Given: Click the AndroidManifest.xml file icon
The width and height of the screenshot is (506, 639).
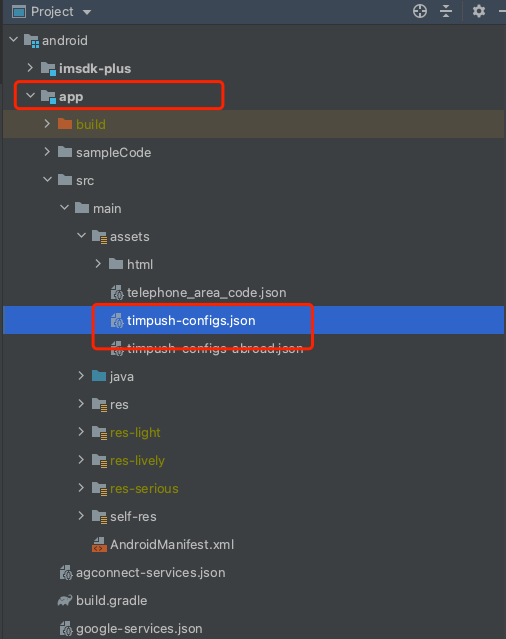Looking at the screenshot, I should pyautogui.click(x=99, y=544).
